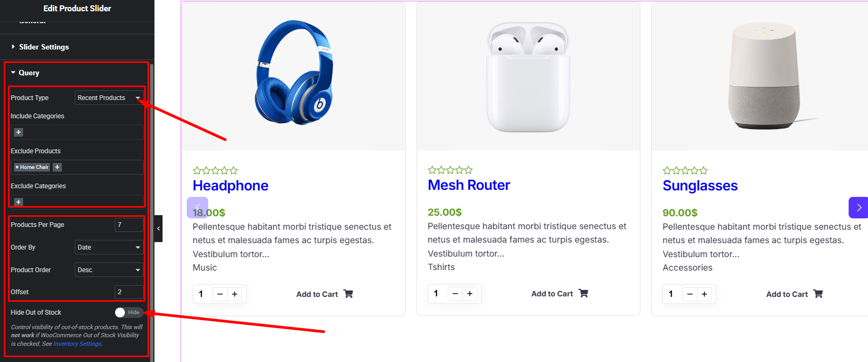The image size is (868, 362).
Task: Add category under Exclude Categories plus icon
Action: (x=18, y=202)
